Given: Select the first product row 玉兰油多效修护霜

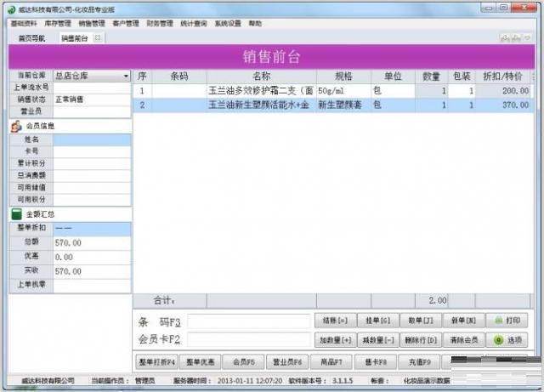Looking at the screenshot, I should tap(259, 90).
